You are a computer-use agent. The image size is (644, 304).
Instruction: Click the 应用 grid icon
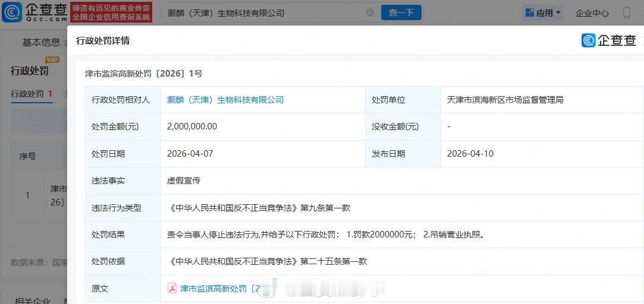pyautogui.click(x=530, y=12)
